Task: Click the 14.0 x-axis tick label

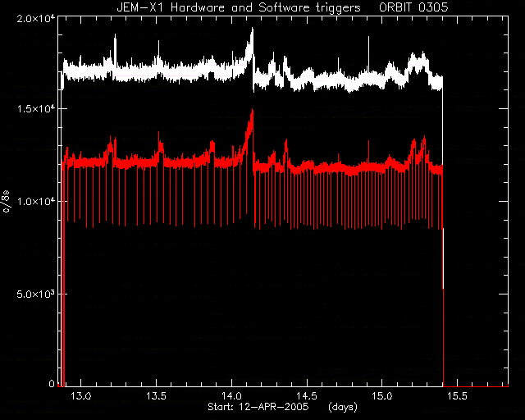Action: coord(231,396)
